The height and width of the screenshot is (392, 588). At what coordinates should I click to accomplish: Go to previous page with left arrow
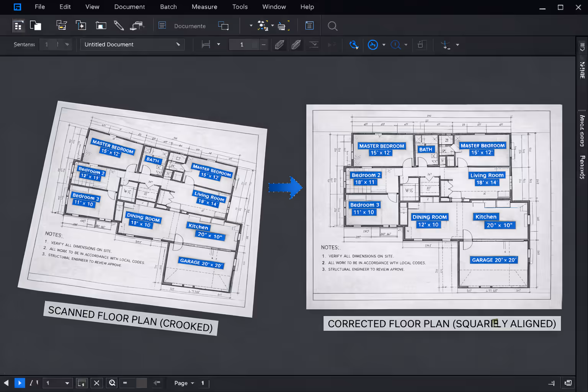[x=6, y=383]
